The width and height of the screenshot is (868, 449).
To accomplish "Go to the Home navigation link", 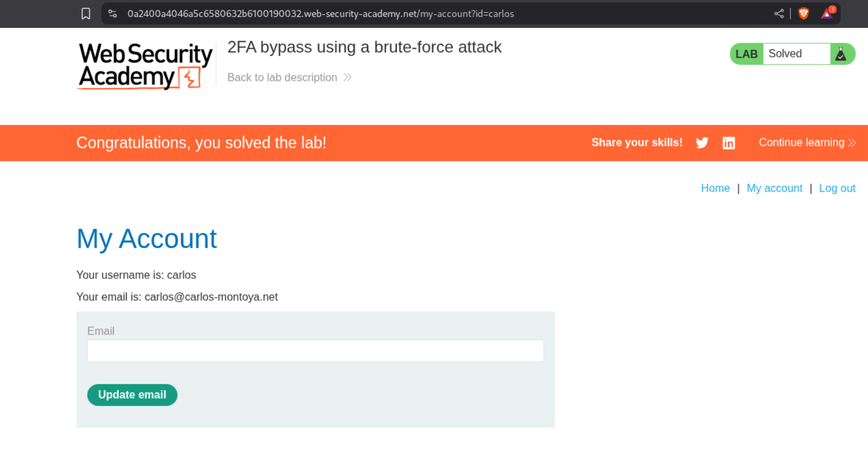I will [715, 188].
